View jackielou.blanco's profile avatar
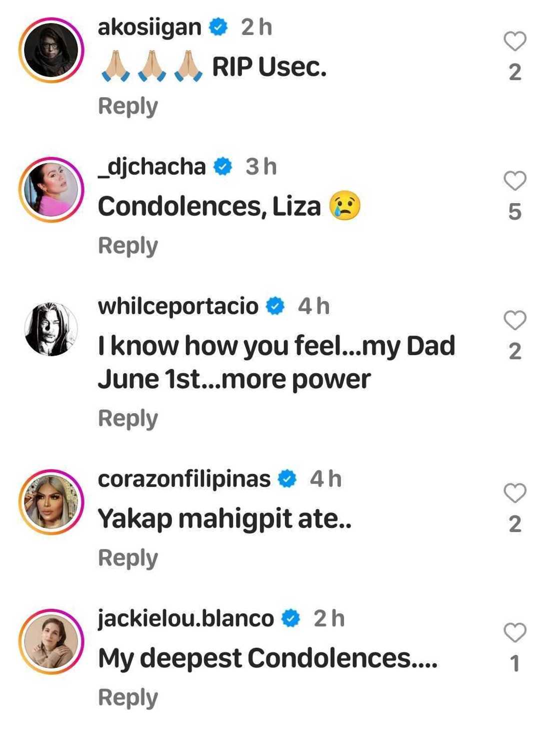Screen dimensions: 560x731 (51, 642)
